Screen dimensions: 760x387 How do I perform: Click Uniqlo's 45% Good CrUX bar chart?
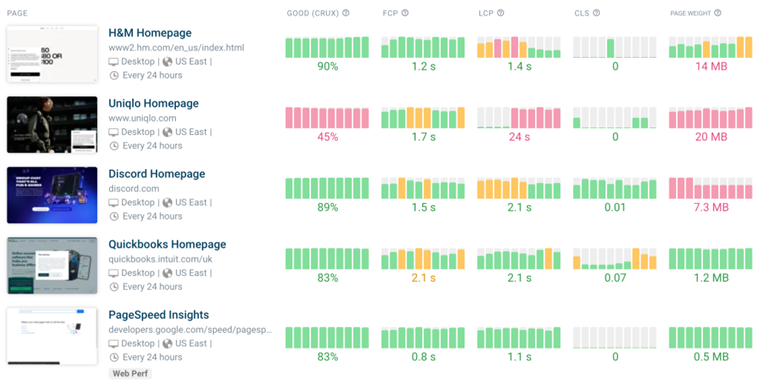[327, 118]
